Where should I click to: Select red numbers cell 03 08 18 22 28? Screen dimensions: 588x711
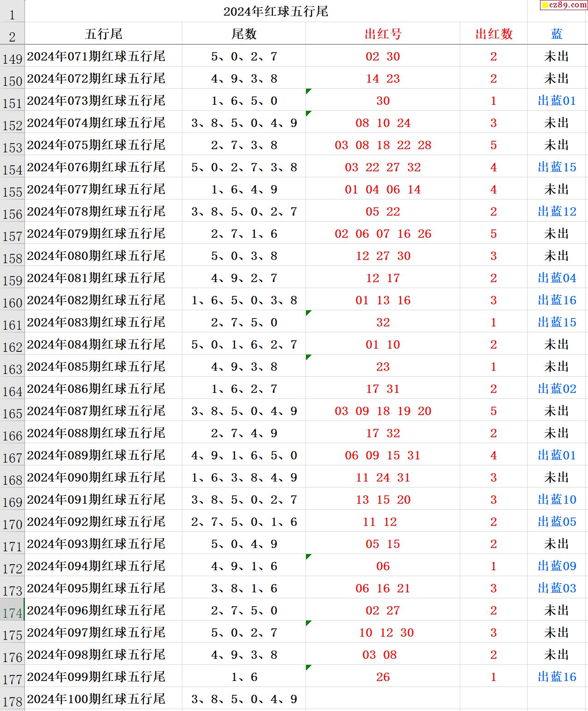(x=383, y=145)
